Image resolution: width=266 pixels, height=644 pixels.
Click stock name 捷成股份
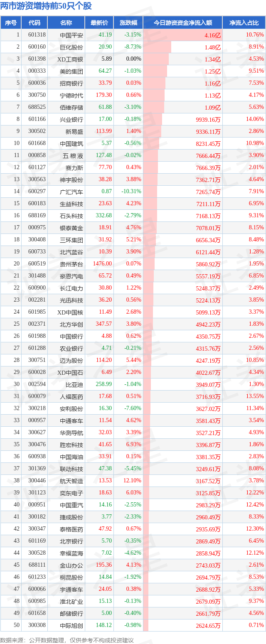[x=71, y=517]
